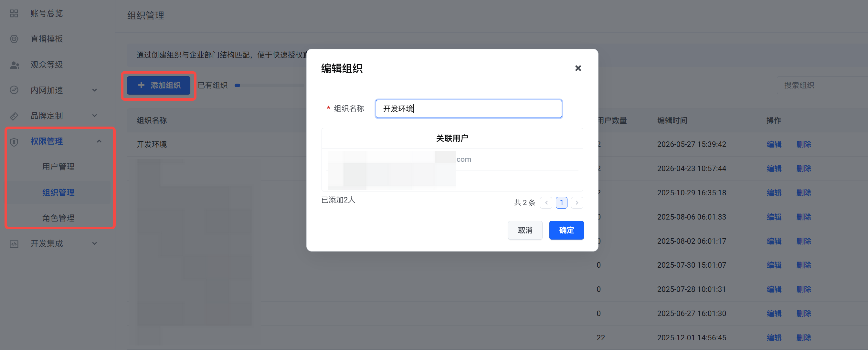Click the user count 22 cell
The image size is (868, 350).
tap(601, 338)
